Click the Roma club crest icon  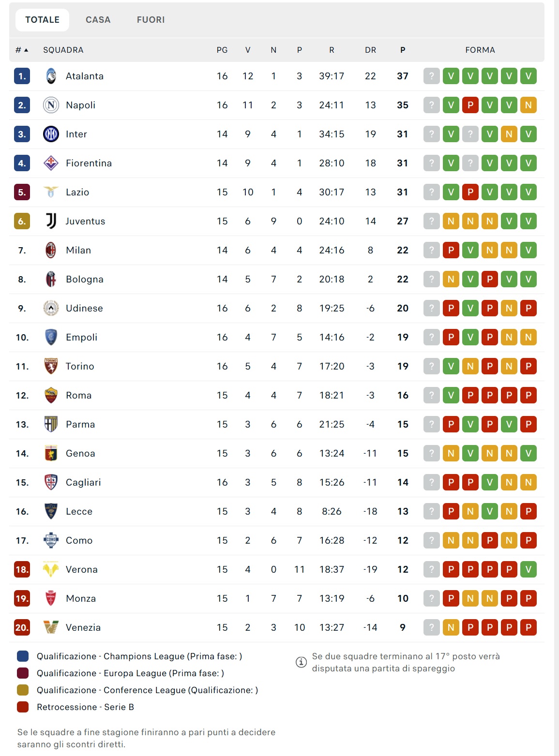click(x=51, y=395)
